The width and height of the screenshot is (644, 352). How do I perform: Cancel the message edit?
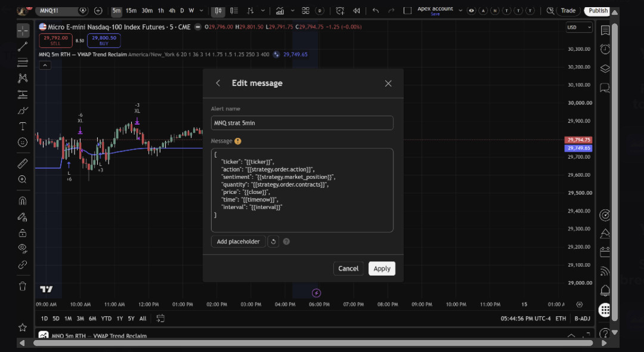348,268
